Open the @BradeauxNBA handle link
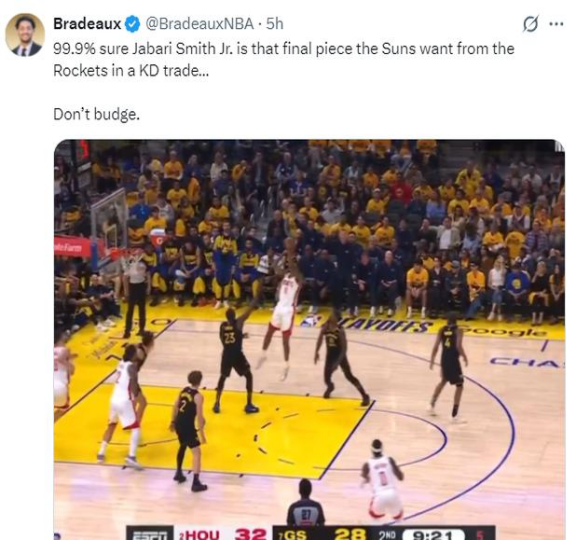The width and height of the screenshot is (576, 540). 199,24
